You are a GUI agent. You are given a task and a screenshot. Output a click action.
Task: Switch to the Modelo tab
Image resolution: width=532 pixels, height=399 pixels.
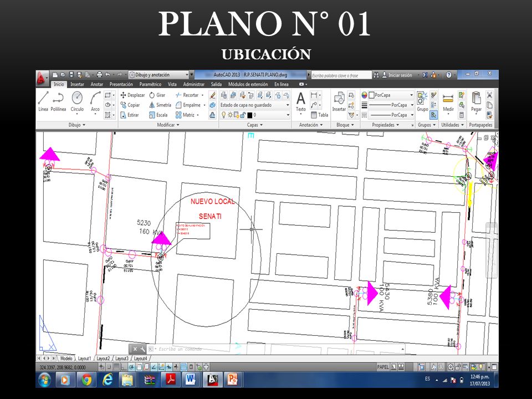click(66, 359)
